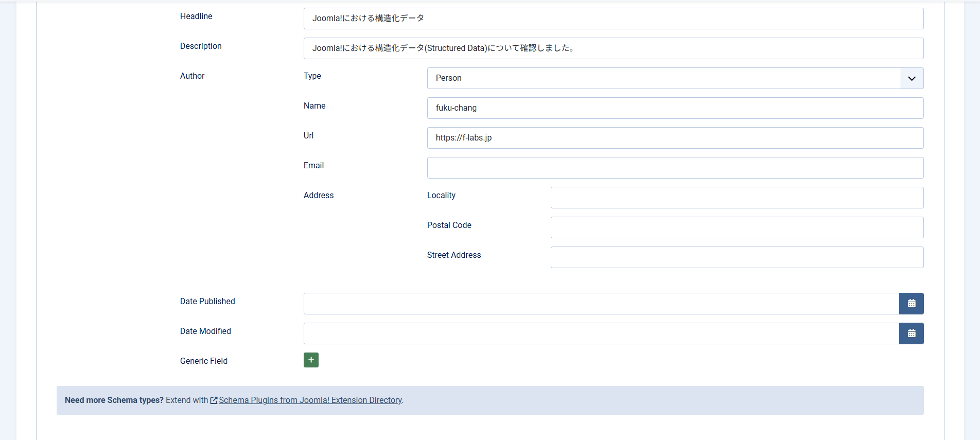Select the Postal Code input box
This screenshot has width=980, height=440.
point(737,227)
